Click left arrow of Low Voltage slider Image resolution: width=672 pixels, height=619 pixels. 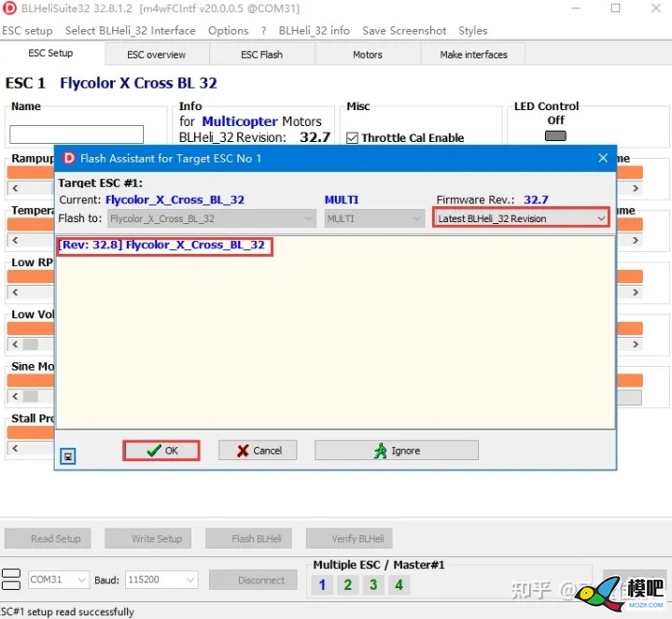click(x=16, y=345)
